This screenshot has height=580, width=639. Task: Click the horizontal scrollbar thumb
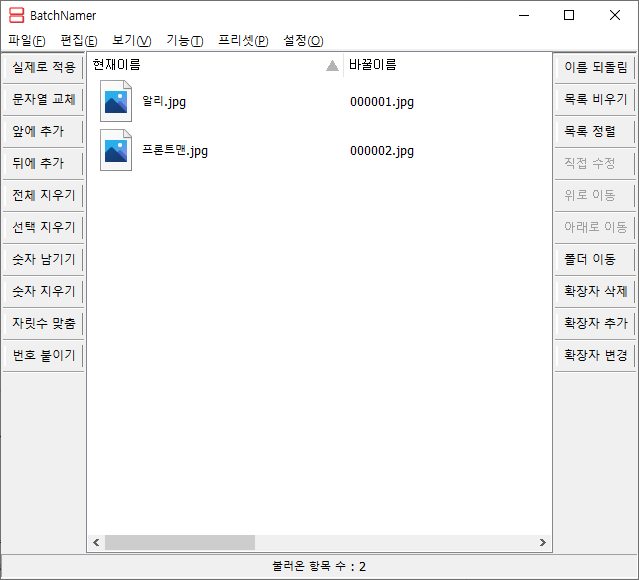(x=180, y=543)
